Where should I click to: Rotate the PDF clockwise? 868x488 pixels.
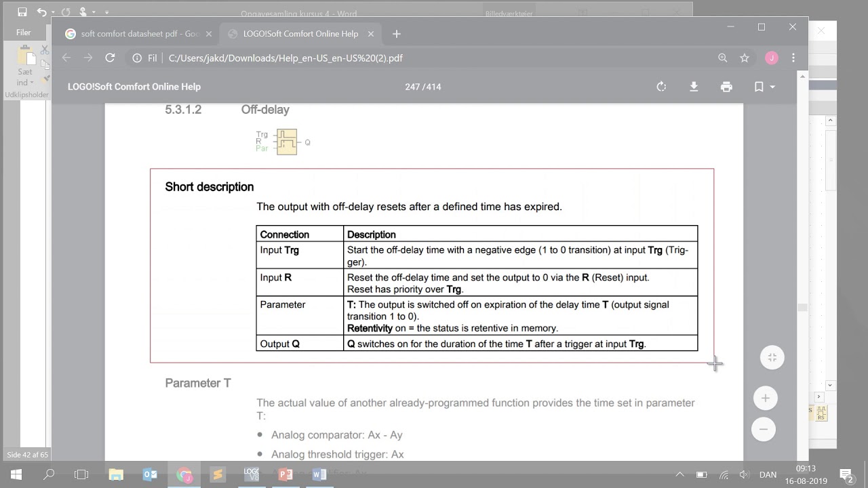click(x=661, y=87)
